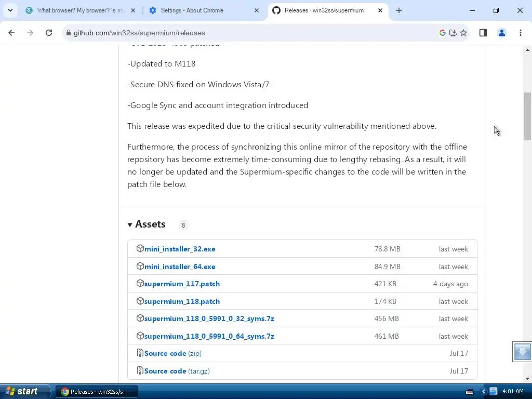Download Source code (zip)
532x399 pixels.
coord(173,353)
